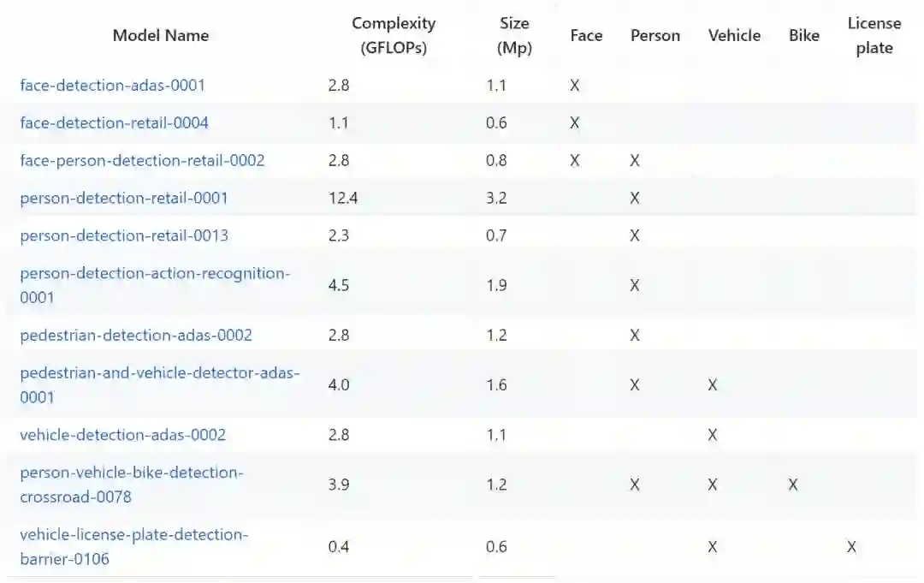Click the face-detection-retail-0004 link
The width and height of the screenshot is (924, 583).
click(x=114, y=123)
